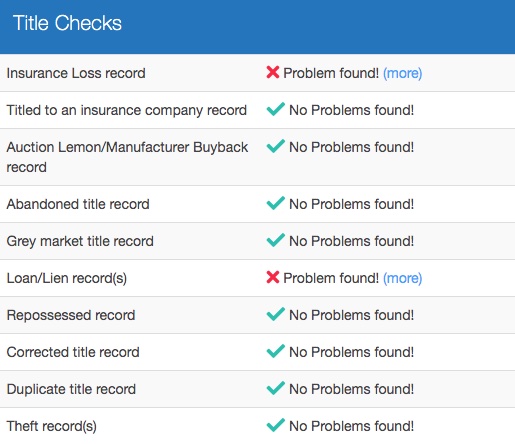
Task: Click green checkmark for Auction Lemon/Manufacturer Buyback
Action: [x=276, y=146]
